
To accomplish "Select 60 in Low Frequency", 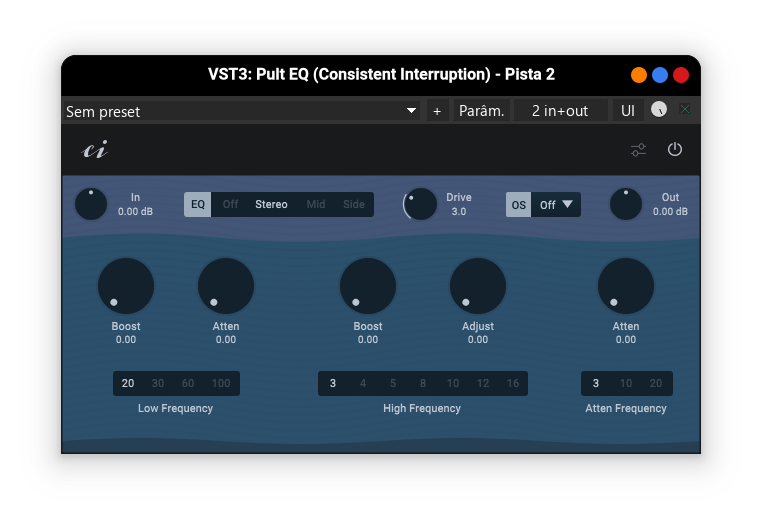I will tap(188, 384).
